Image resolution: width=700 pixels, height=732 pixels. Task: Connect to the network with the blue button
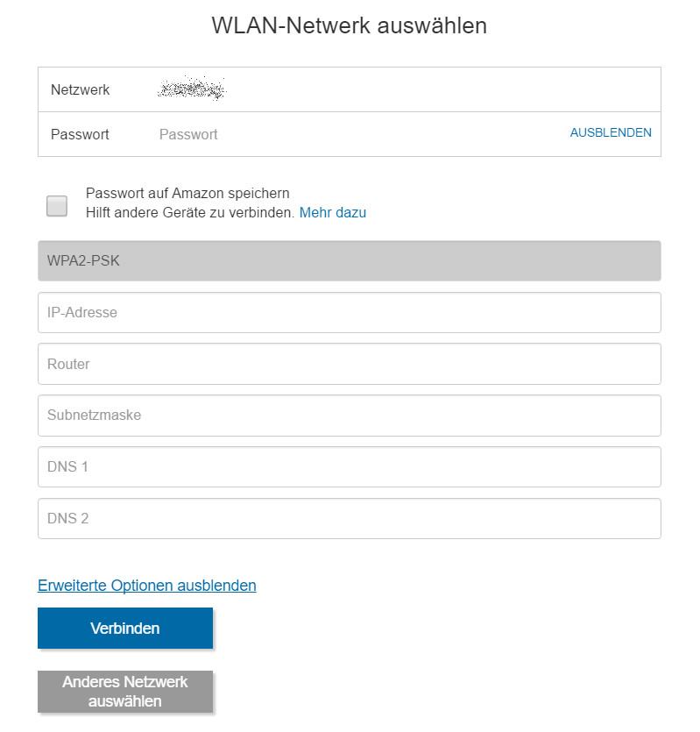coord(125,629)
